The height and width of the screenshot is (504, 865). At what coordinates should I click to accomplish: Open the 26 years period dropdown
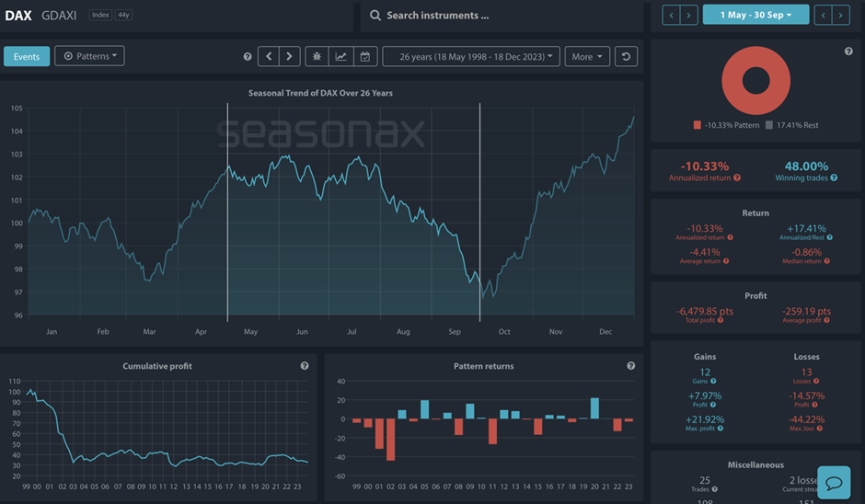471,56
